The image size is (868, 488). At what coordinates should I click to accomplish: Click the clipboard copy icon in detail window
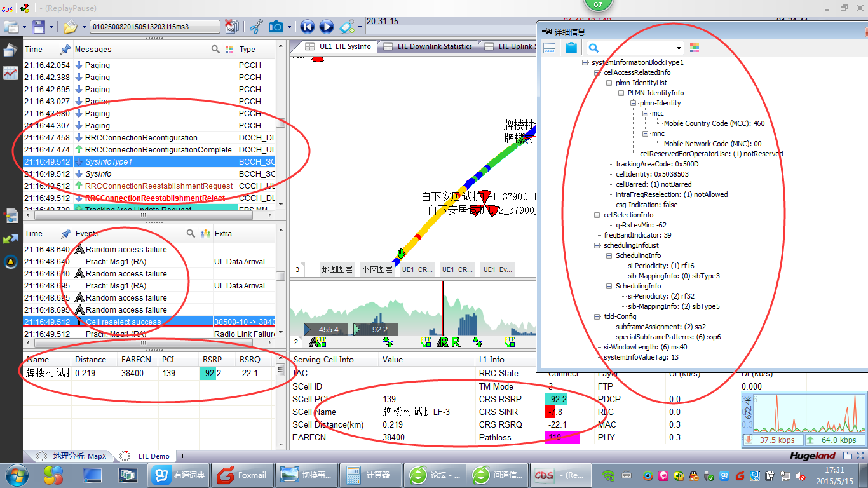click(571, 48)
